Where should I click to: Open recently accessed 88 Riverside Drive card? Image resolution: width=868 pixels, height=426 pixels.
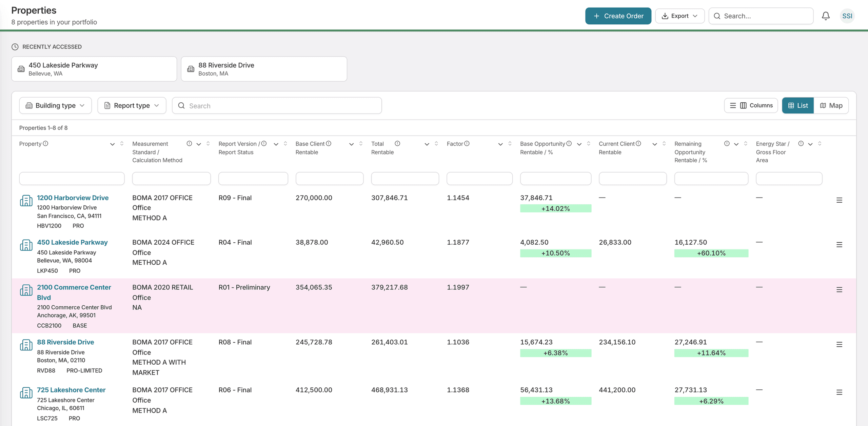pos(264,69)
